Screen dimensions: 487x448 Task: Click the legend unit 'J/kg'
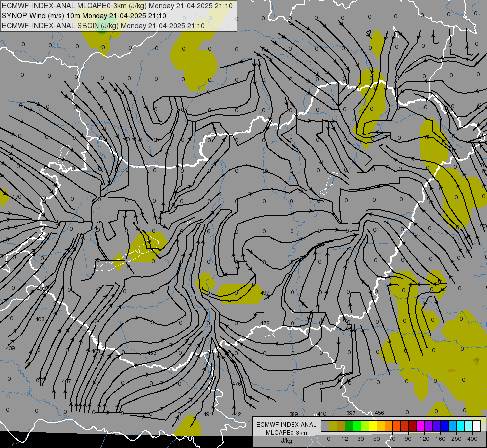pyautogui.click(x=286, y=441)
